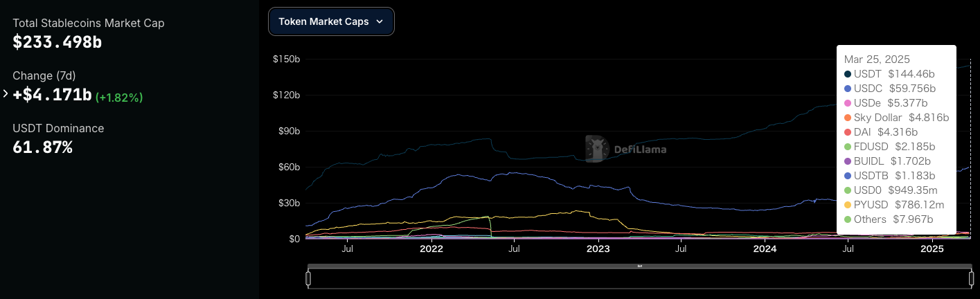Click the 'USDT Dominance' label

click(58, 128)
